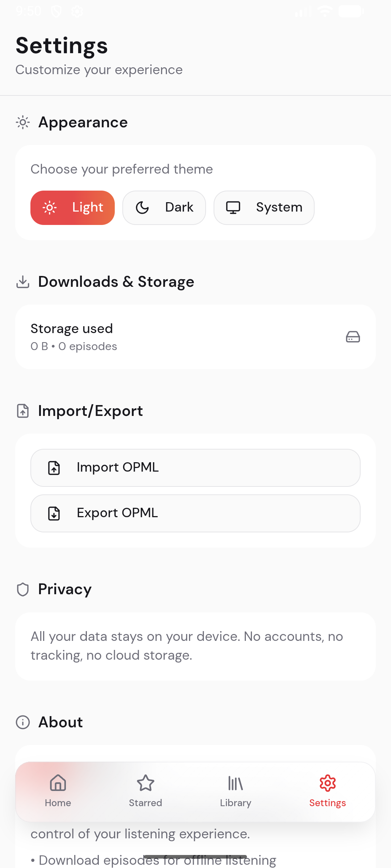Click the download icon next to Downloads & Storage
Image resolution: width=391 pixels, height=868 pixels.
pos(22,282)
